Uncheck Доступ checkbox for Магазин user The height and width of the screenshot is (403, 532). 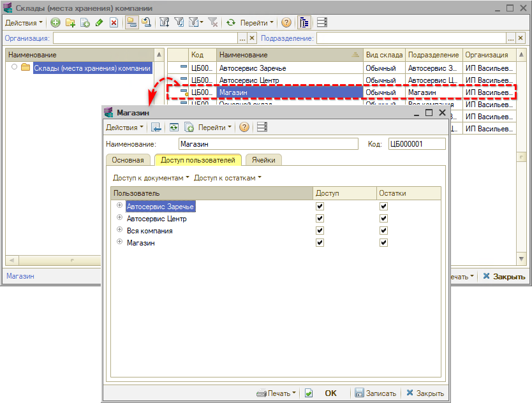tap(320, 243)
